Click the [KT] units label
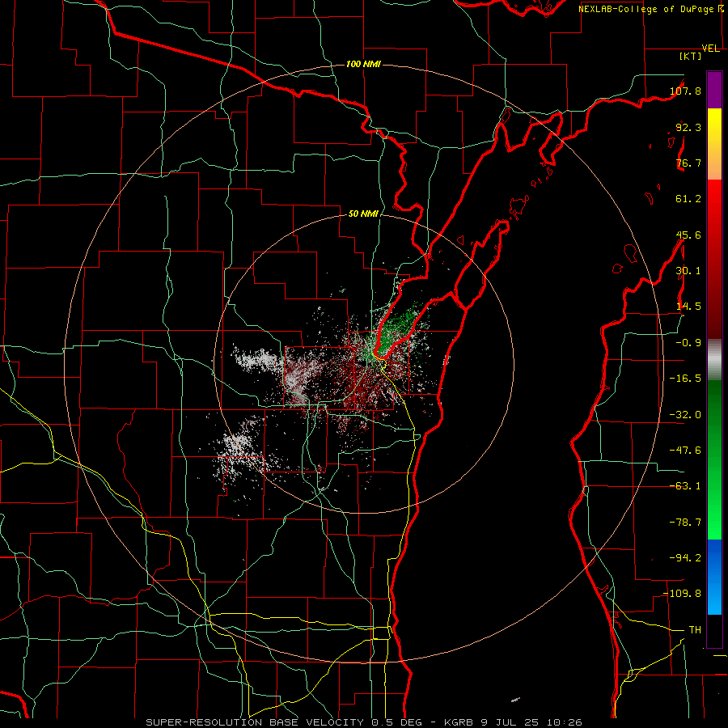Viewport: 728px width, 728px height. pyautogui.click(x=691, y=56)
